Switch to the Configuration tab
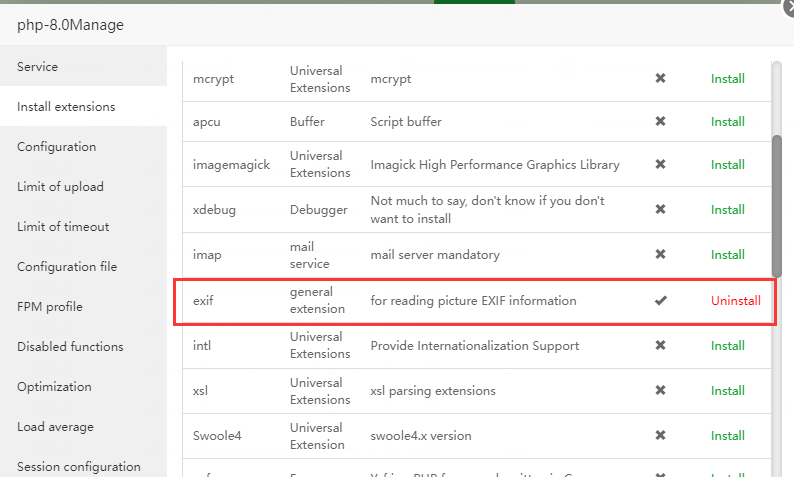 click(x=57, y=147)
